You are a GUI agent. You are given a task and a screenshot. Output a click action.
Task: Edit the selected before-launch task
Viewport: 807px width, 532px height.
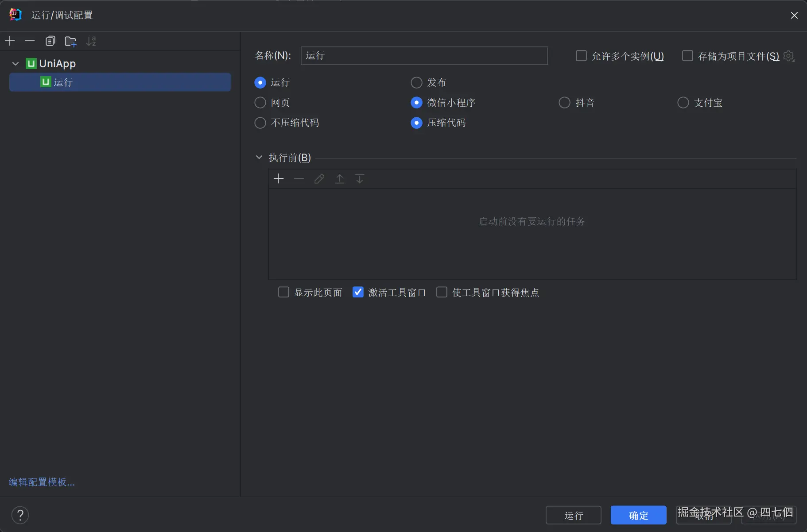point(319,178)
